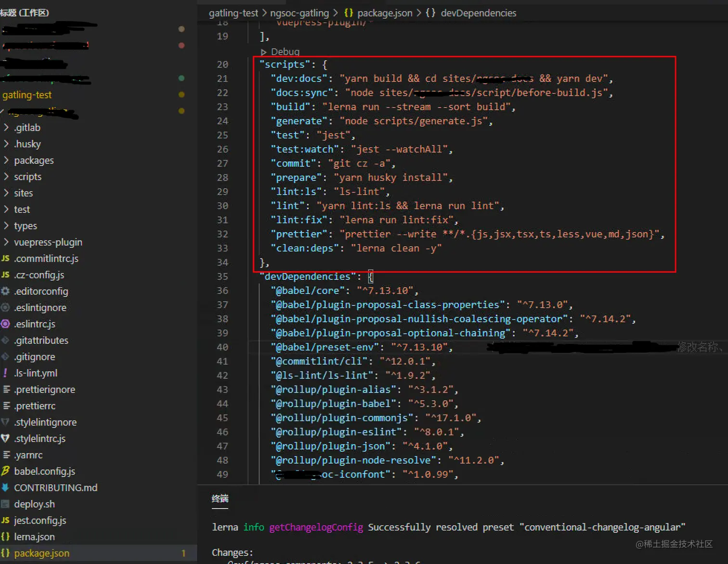Screen dimensions: 728x564
Task: Click the exclamation icon beside .ls-lint.yml
Action: (x=5, y=373)
